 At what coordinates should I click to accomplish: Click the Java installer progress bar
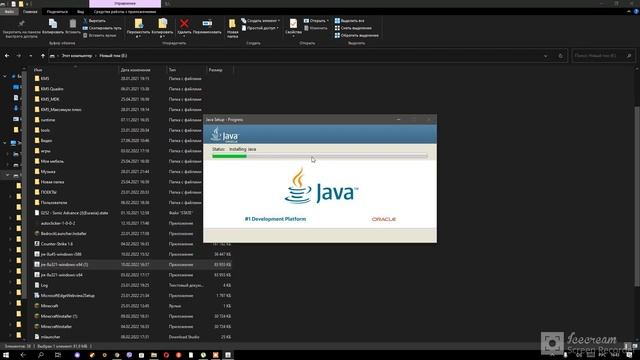click(320, 156)
